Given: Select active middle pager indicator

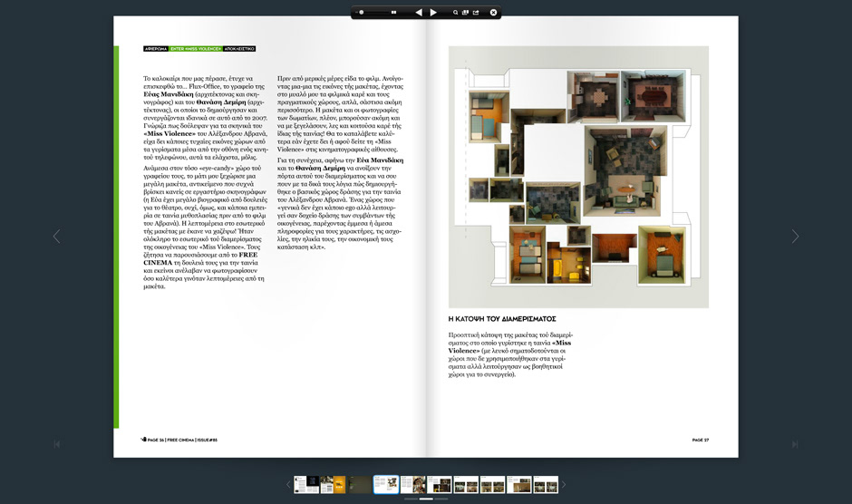Looking at the screenshot, I should coord(426,499).
